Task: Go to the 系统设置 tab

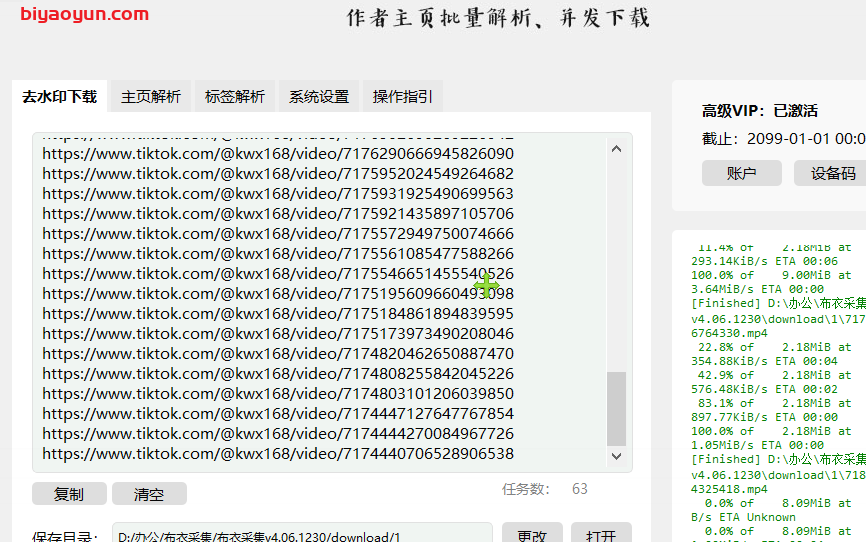Action: [x=319, y=97]
